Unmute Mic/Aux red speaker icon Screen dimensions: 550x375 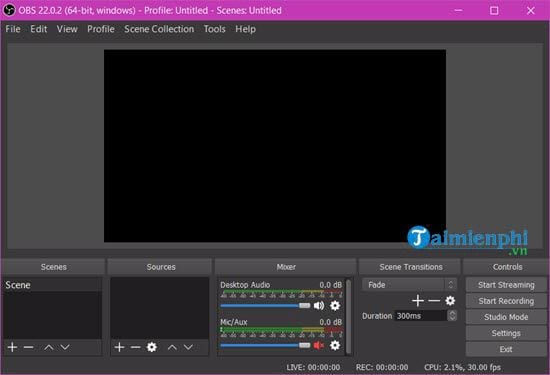[319, 346]
